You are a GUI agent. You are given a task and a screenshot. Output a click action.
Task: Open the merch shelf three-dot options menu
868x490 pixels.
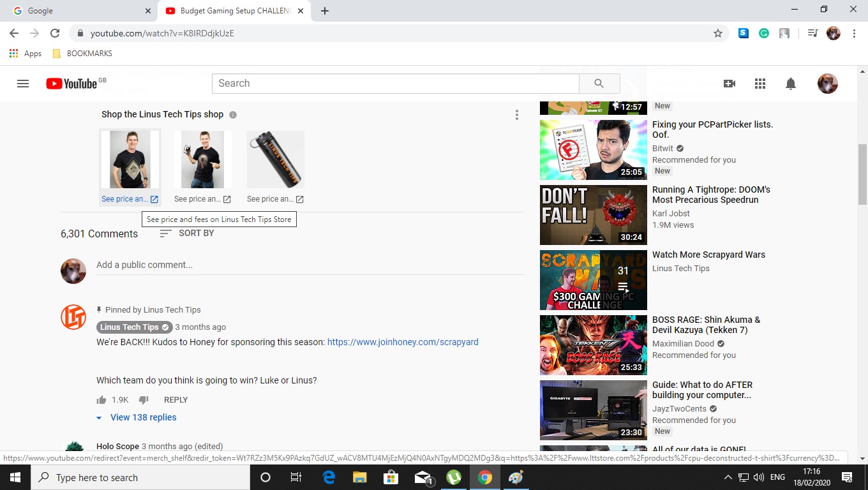(517, 115)
